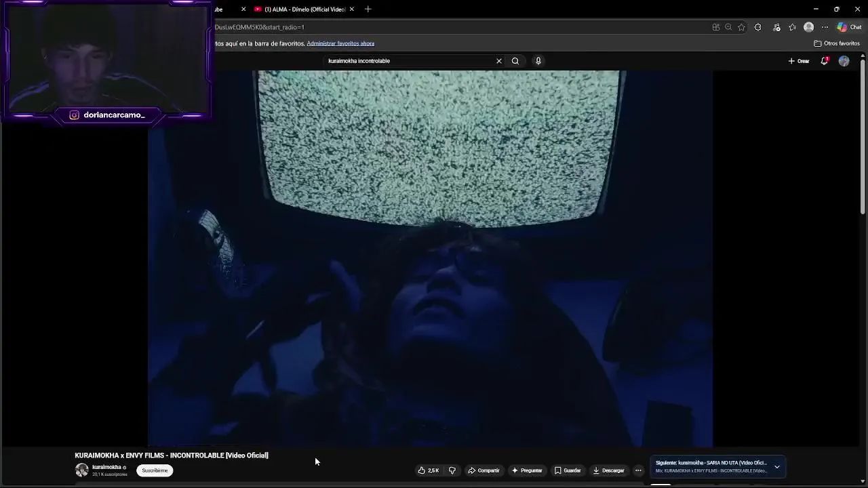Expand the Siguiente playlist panel chevron
This screenshot has height=488, width=868.
click(777, 467)
